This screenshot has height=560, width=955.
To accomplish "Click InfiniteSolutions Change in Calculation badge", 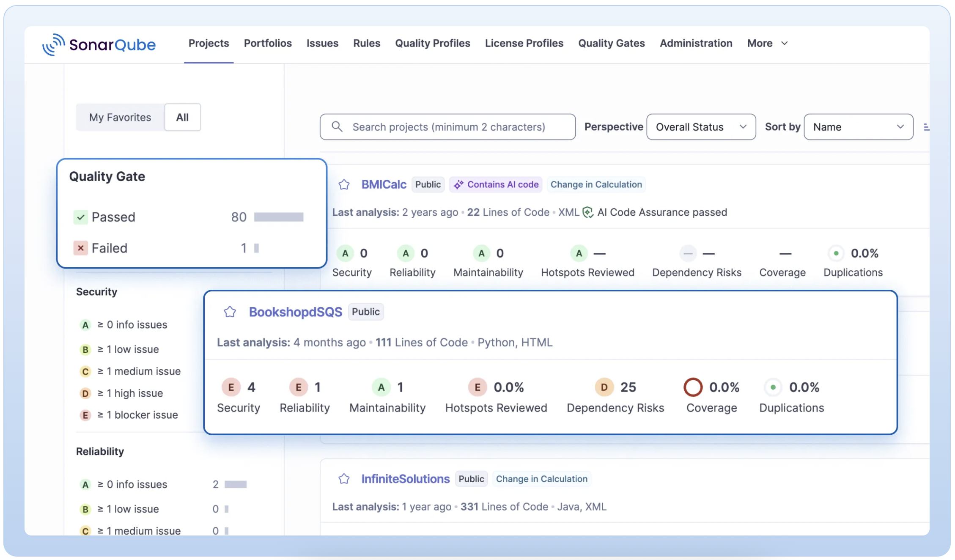I will coord(542,479).
